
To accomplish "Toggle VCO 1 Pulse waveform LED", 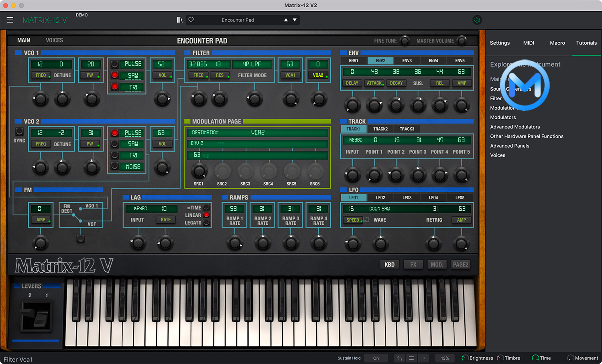I will coord(115,64).
